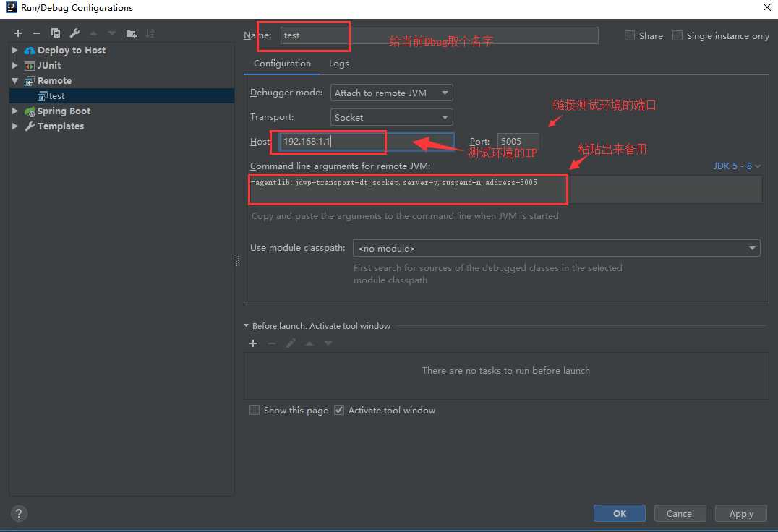Viewport: 778px width, 532px height.
Task: Add a before launch task
Action: [x=253, y=343]
